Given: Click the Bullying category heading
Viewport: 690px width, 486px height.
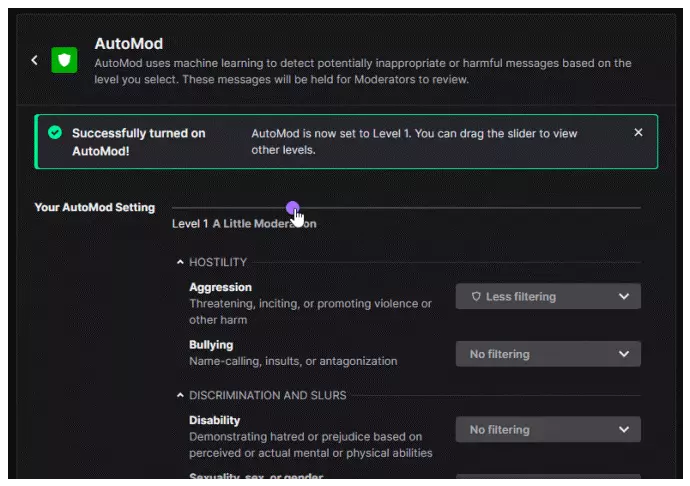Looking at the screenshot, I should coord(211,345).
